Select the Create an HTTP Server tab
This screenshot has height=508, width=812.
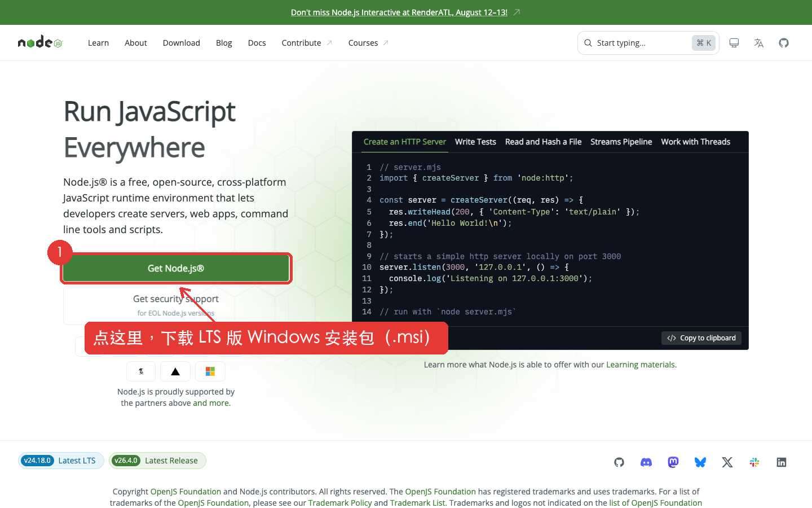pos(405,142)
